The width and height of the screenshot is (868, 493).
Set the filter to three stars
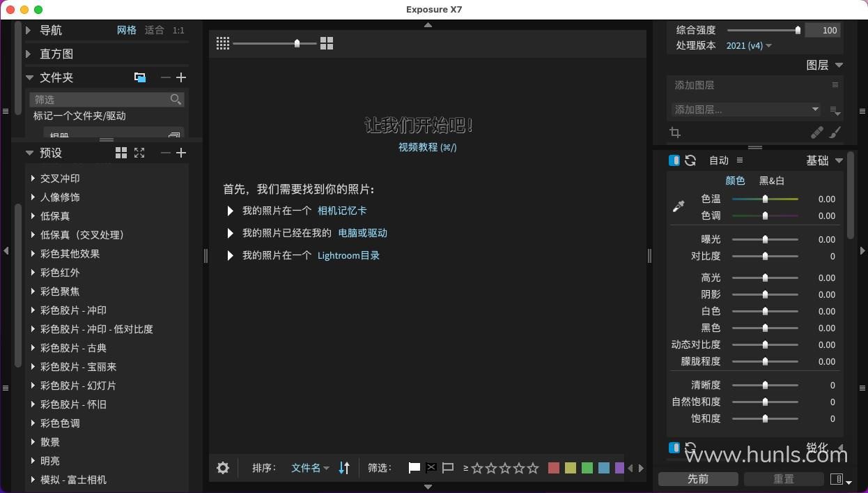point(505,468)
